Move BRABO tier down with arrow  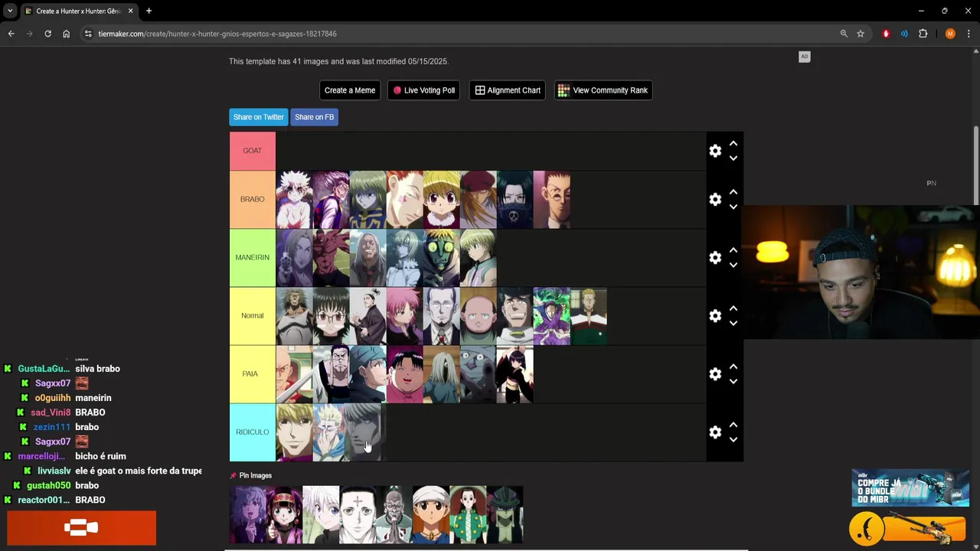733,207
